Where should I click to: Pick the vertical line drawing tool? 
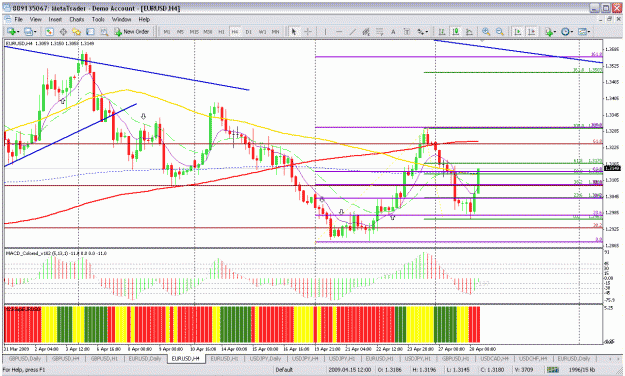point(325,31)
